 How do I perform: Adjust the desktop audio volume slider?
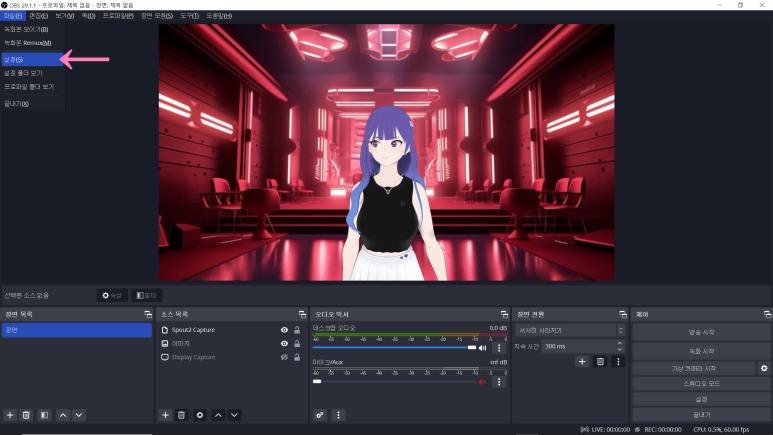coord(394,348)
